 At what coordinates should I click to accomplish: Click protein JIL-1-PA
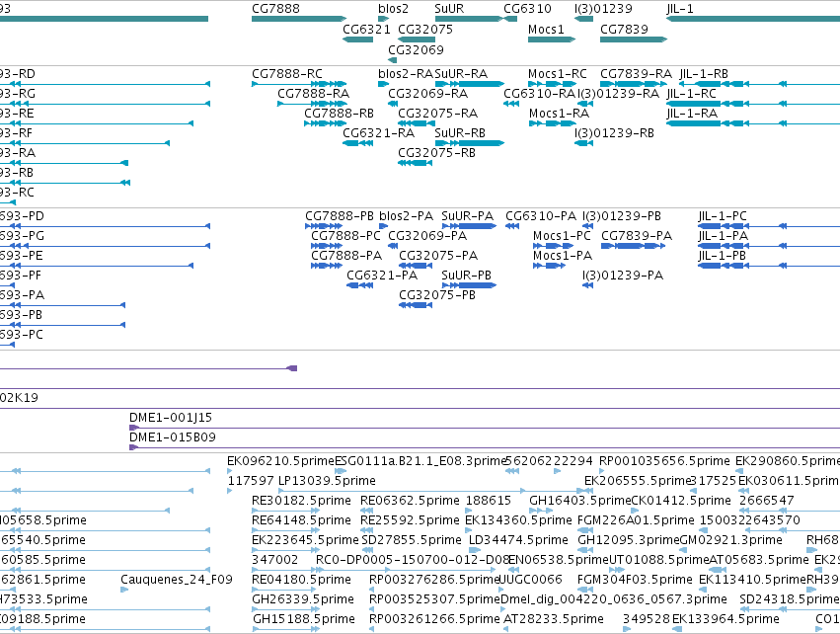[x=724, y=236]
